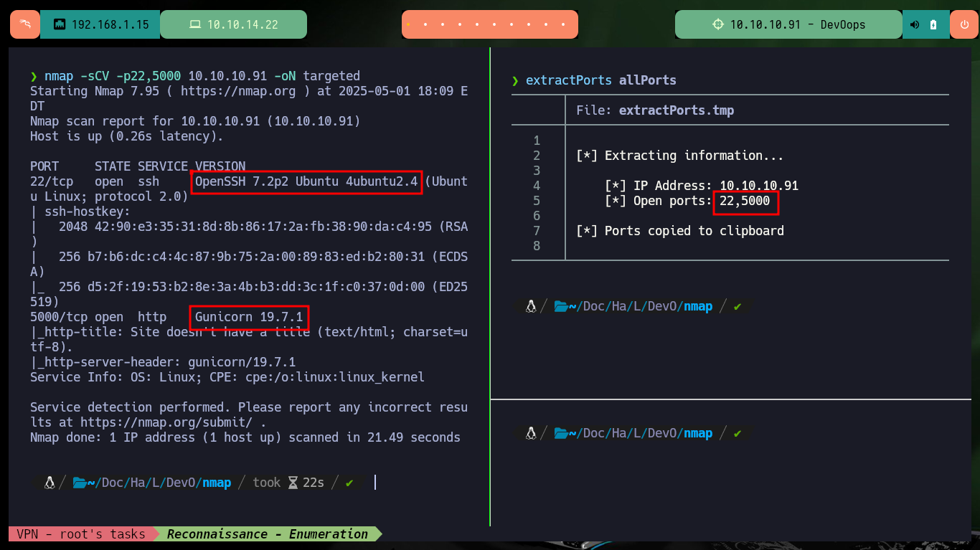Click the "nmap -sCV -p22,5000" command text
Image resolution: width=980 pixels, height=550 pixels.
click(113, 76)
